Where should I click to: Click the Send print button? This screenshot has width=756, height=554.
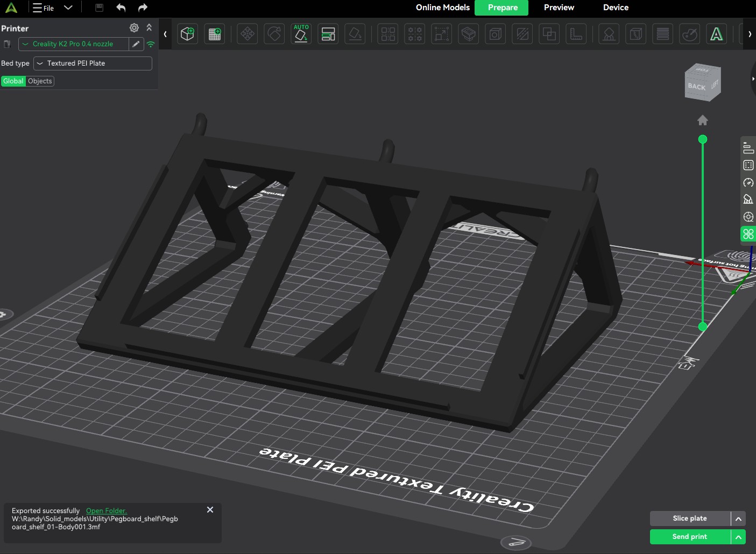click(690, 537)
